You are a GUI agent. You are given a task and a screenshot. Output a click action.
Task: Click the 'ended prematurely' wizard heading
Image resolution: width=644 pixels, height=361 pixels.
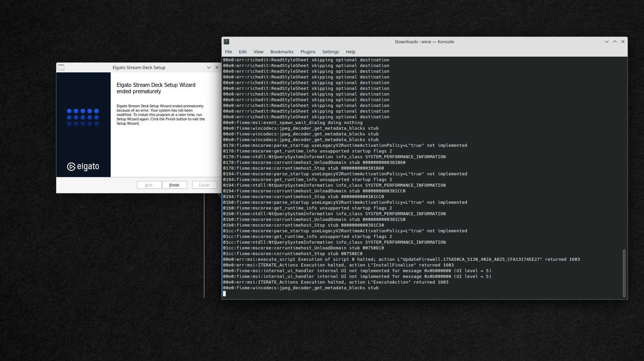156,88
